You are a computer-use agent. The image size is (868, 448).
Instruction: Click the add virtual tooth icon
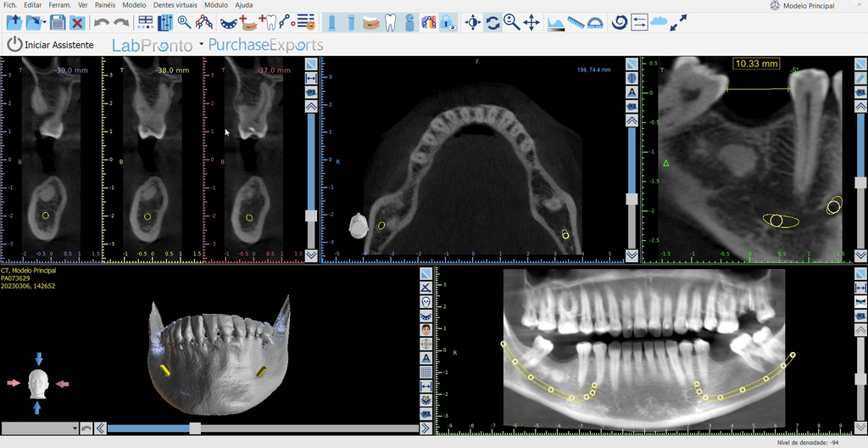(268, 23)
